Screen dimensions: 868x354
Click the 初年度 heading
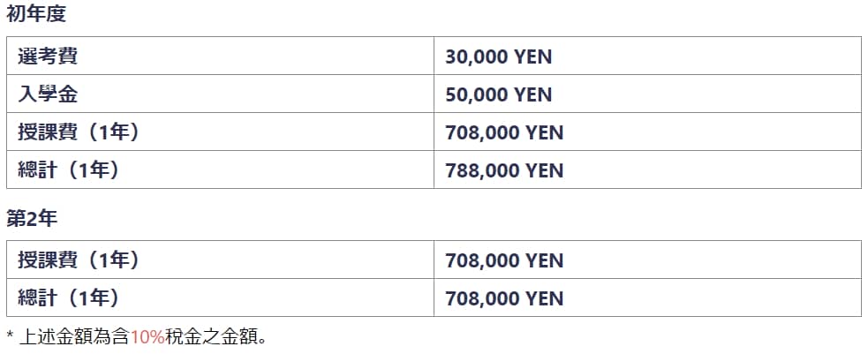pyautogui.click(x=36, y=14)
